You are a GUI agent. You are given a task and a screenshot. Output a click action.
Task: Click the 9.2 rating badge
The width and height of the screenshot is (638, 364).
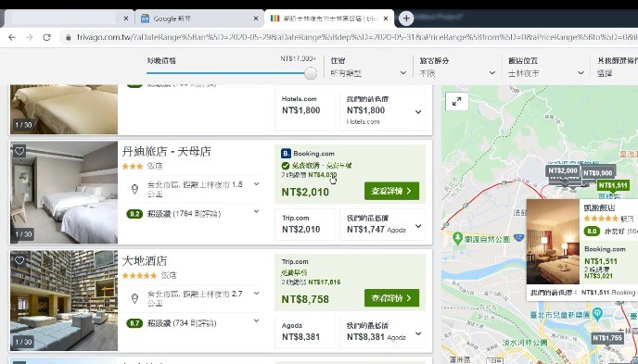[134, 214]
